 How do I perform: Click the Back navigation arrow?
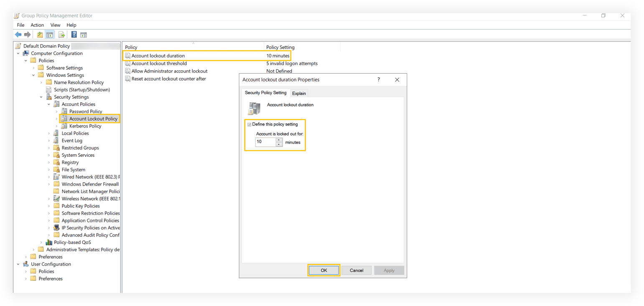(x=18, y=34)
